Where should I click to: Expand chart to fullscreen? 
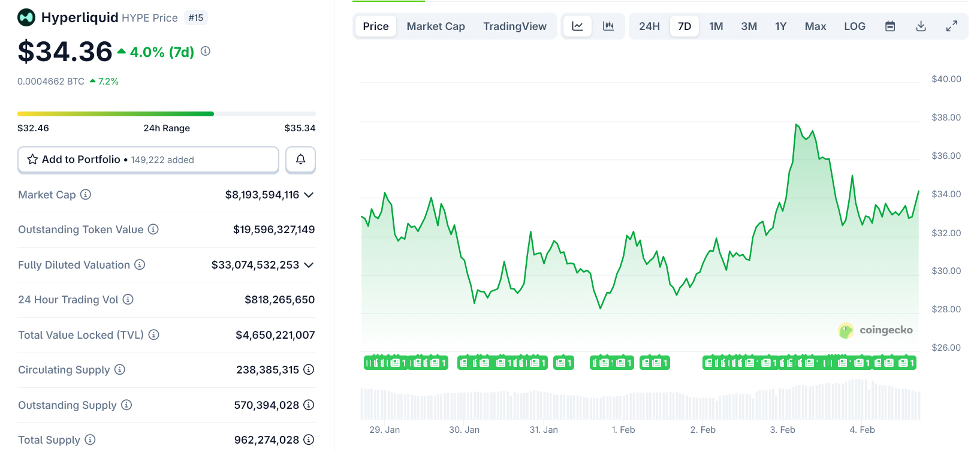pos(952,26)
